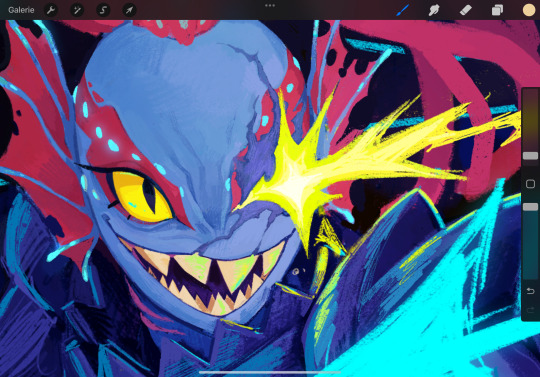540x377 pixels.
Task: Click the top of the brush size track
Action: pyautogui.click(x=530, y=92)
